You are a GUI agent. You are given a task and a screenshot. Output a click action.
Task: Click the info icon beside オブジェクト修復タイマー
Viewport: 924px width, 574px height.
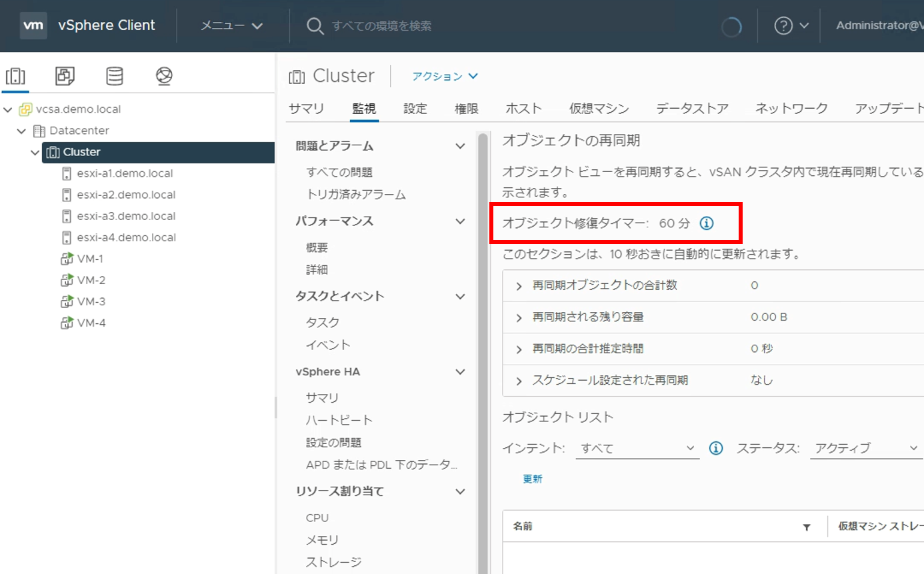(x=707, y=223)
